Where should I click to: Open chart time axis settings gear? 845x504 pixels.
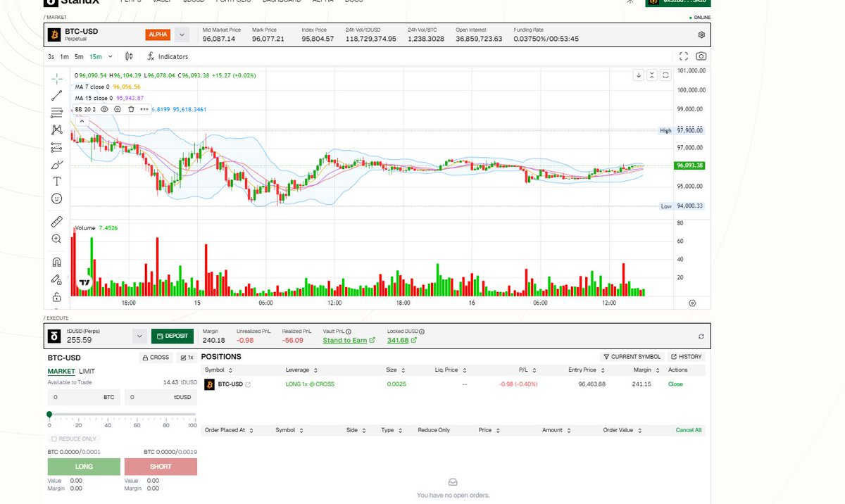click(x=692, y=303)
